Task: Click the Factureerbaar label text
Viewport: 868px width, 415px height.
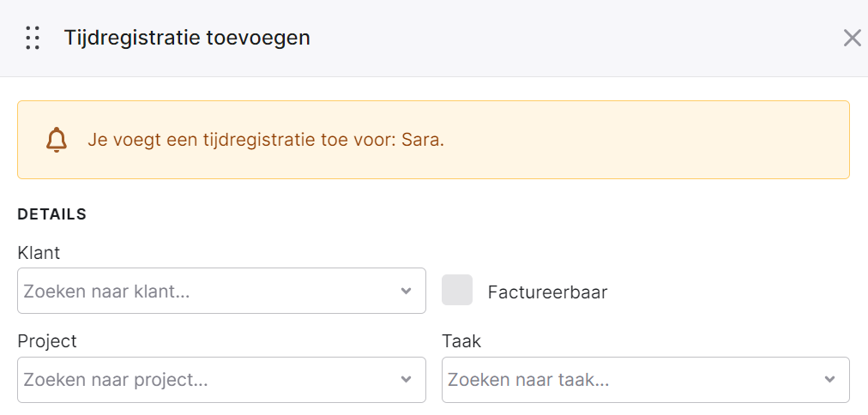Action: [547, 292]
